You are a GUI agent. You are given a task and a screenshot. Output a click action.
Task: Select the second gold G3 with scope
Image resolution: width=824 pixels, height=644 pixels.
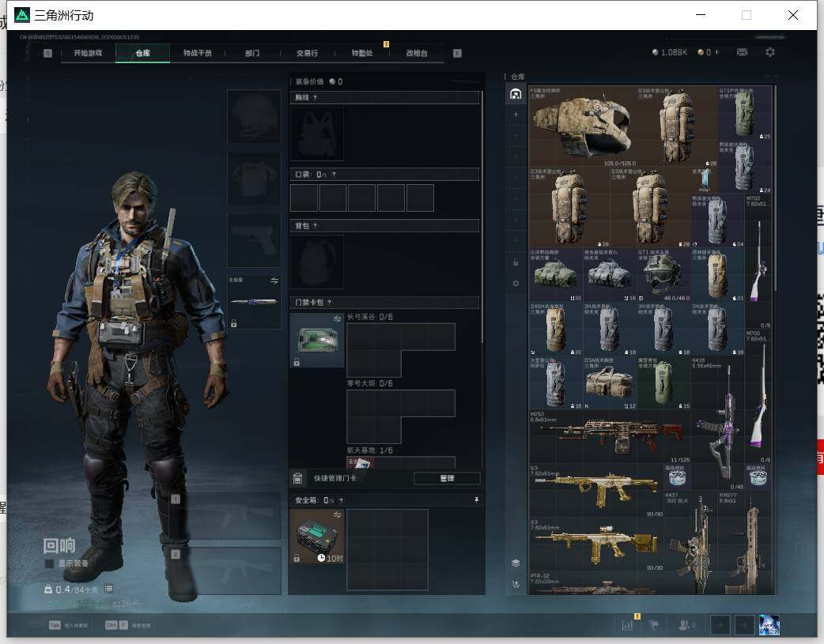click(x=596, y=544)
